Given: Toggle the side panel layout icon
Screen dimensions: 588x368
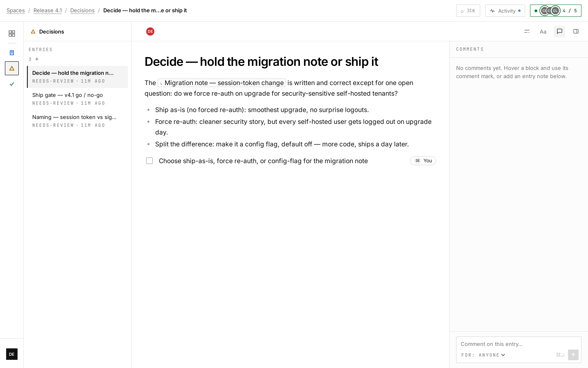Looking at the screenshot, I should [x=576, y=31].
